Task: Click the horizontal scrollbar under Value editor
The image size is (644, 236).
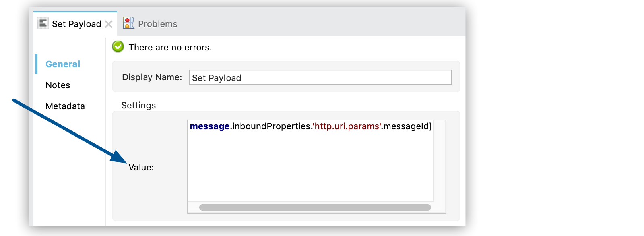Action: (315, 207)
